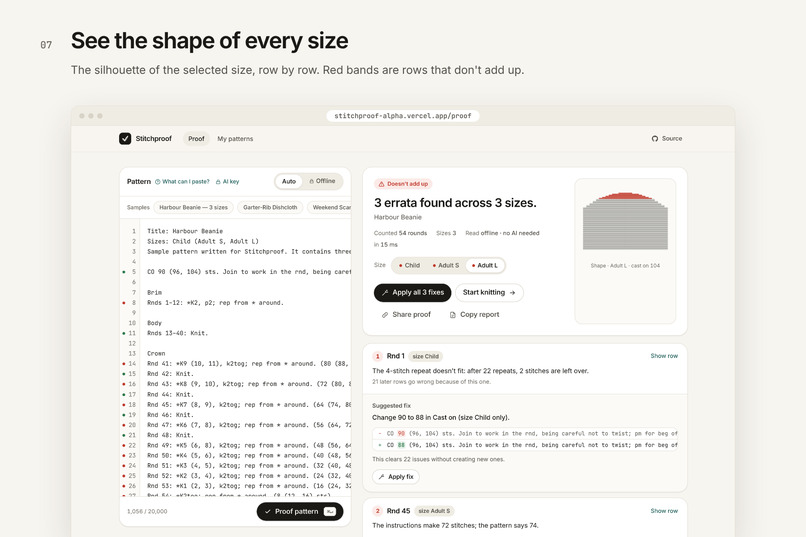Click the AI key link

[x=227, y=181]
